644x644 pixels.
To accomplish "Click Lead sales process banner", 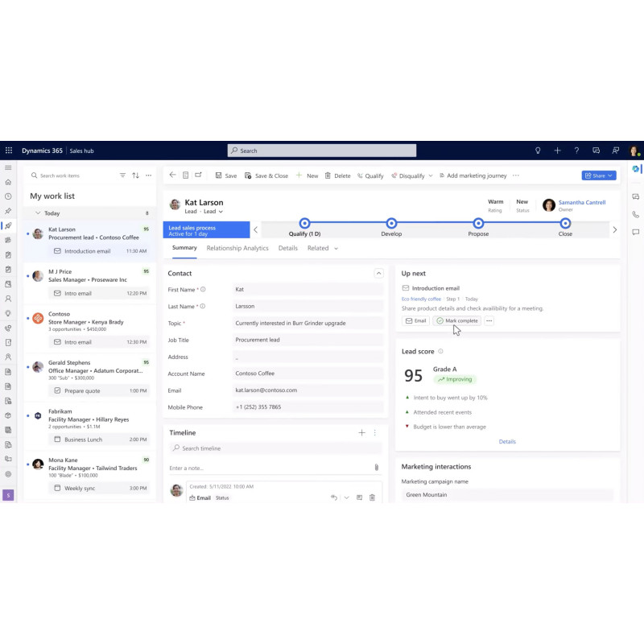I will [206, 230].
